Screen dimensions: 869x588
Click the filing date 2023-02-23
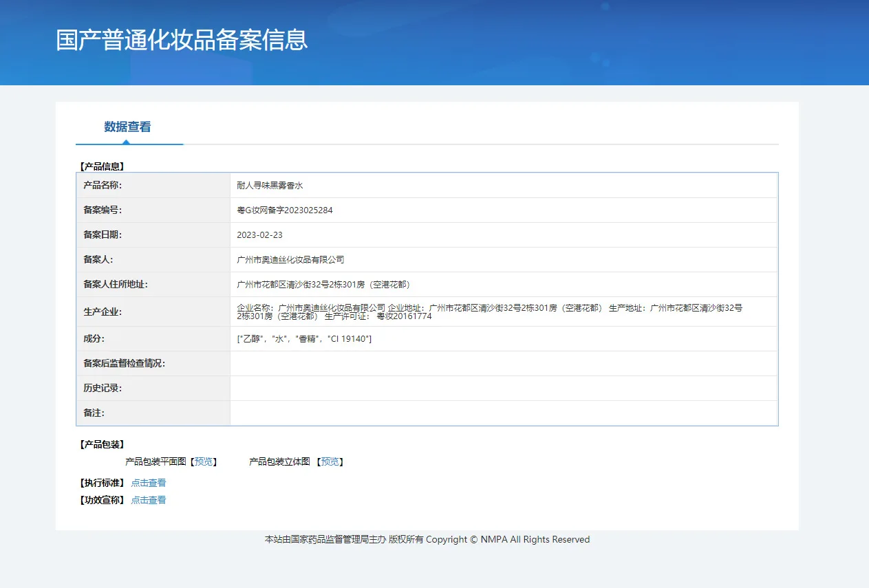[259, 235]
